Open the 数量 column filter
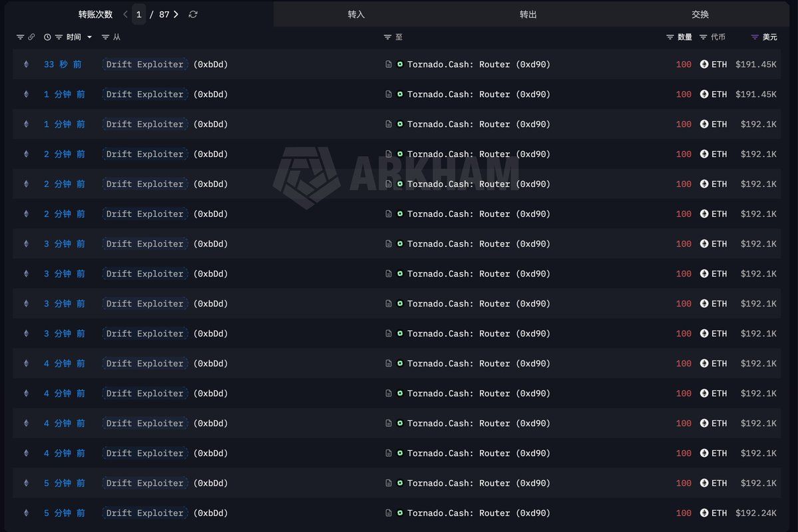The image size is (798, 532). (x=670, y=37)
